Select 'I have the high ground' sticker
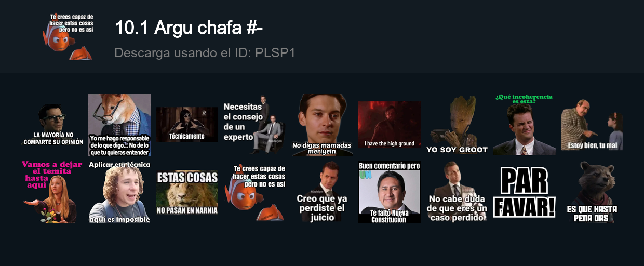Image resolution: width=644 pixels, height=266 pixels. (390, 125)
